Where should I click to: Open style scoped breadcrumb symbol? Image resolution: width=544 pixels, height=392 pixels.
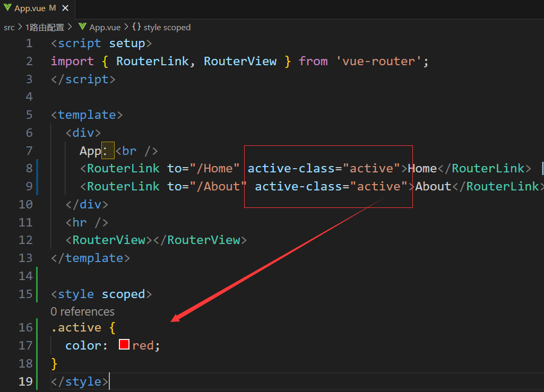click(x=167, y=28)
